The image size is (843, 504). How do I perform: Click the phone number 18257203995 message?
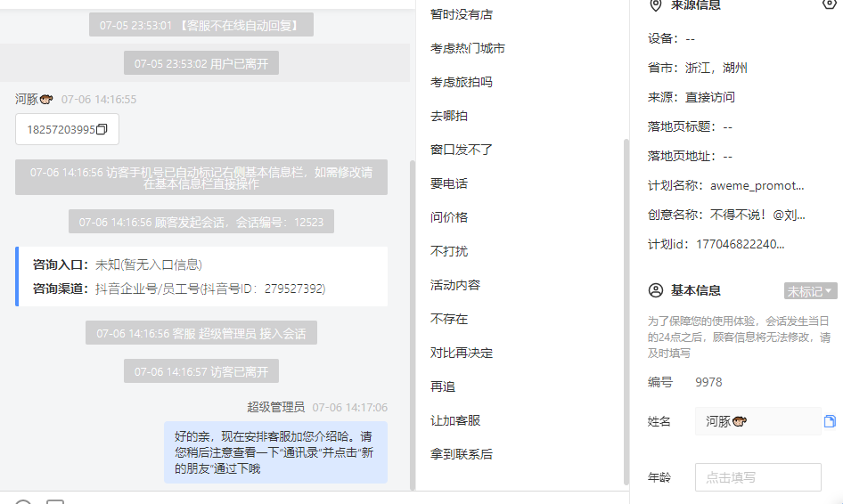tap(67, 129)
